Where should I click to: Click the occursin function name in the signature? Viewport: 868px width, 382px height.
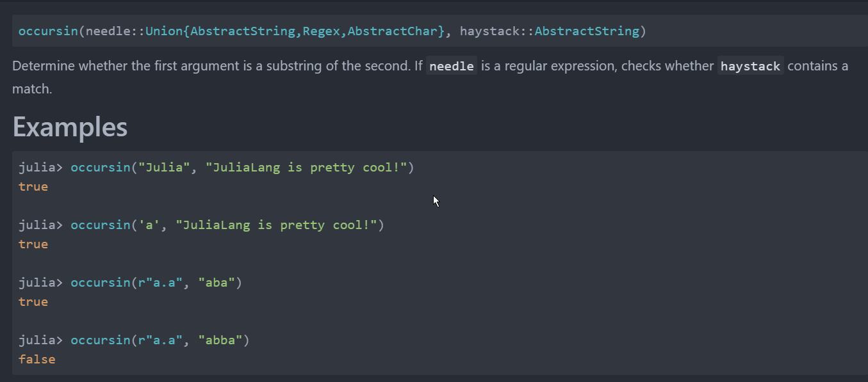(48, 30)
